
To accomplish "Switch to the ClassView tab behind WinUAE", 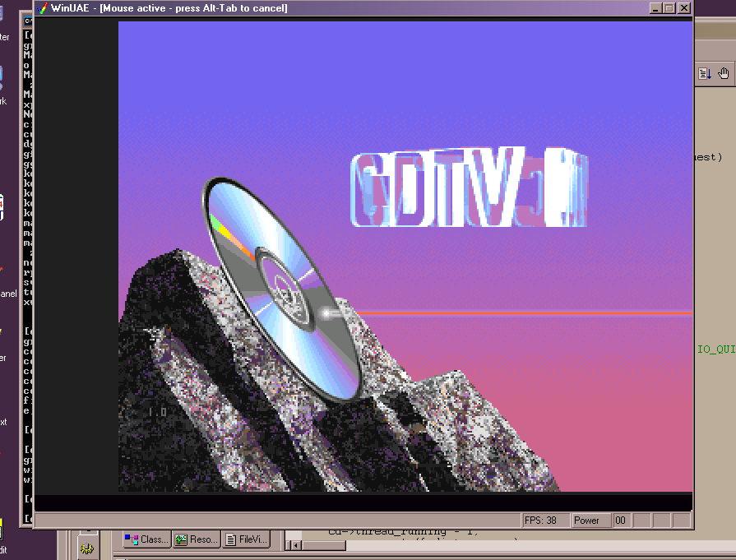I will [x=146, y=539].
